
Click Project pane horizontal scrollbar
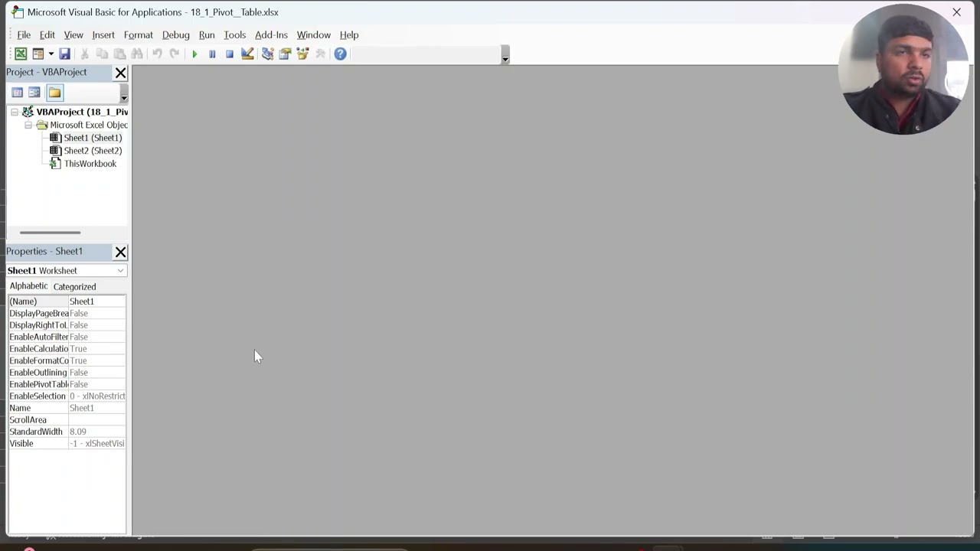click(x=50, y=232)
